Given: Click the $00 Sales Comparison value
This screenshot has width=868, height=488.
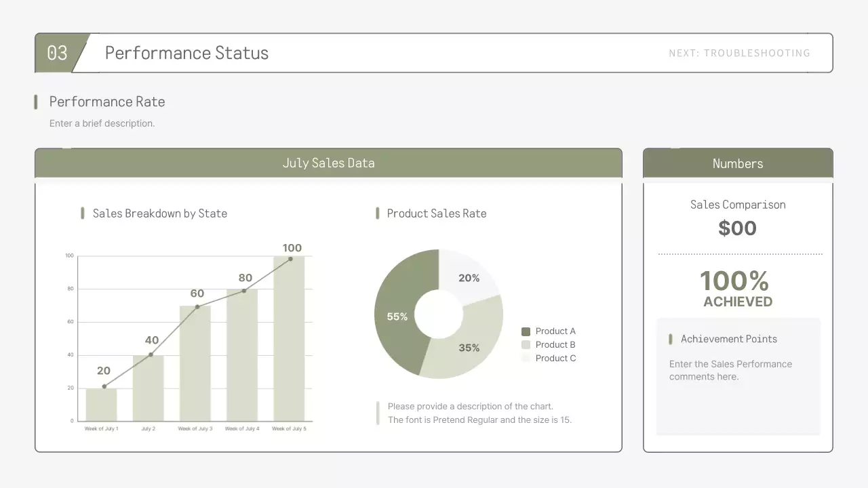Looking at the screenshot, I should pos(737,228).
